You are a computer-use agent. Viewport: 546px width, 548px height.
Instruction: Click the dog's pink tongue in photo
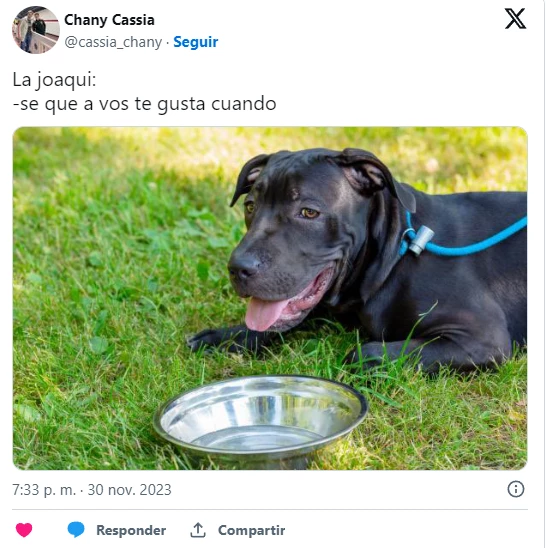click(264, 313)
